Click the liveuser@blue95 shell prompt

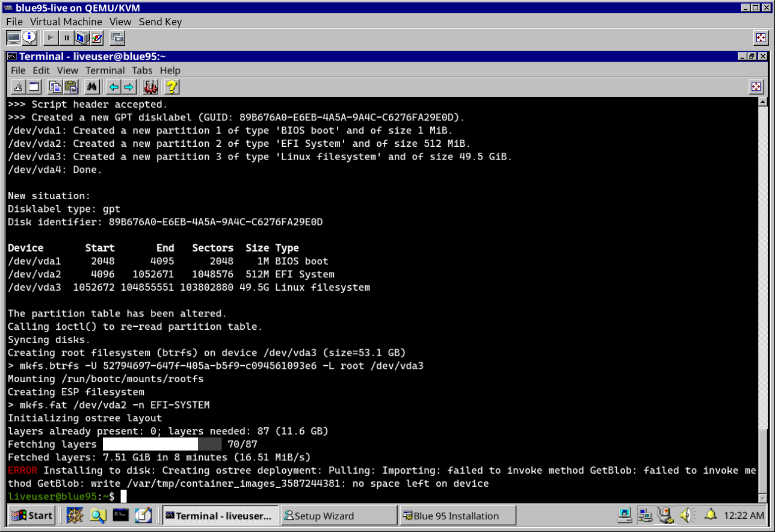point(61,496)
